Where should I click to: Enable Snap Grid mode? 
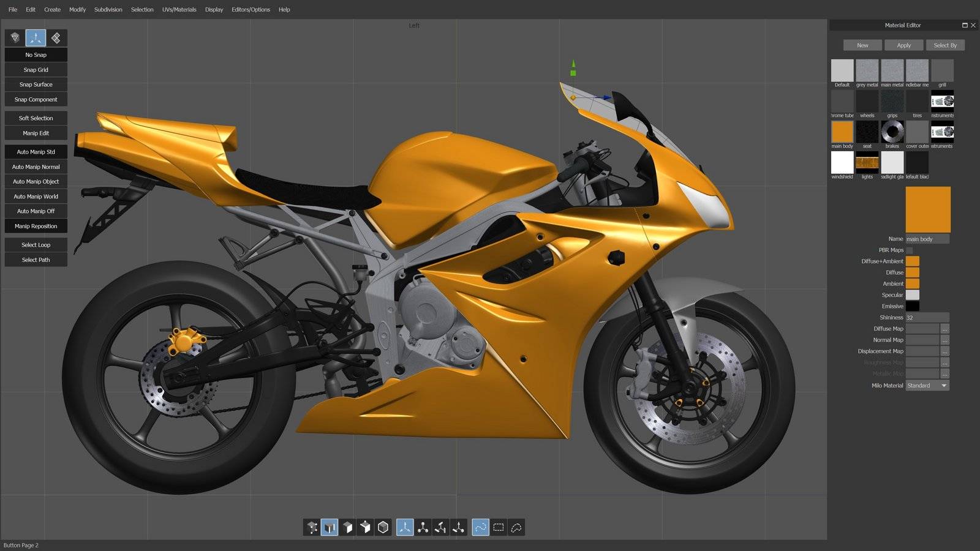36,70
